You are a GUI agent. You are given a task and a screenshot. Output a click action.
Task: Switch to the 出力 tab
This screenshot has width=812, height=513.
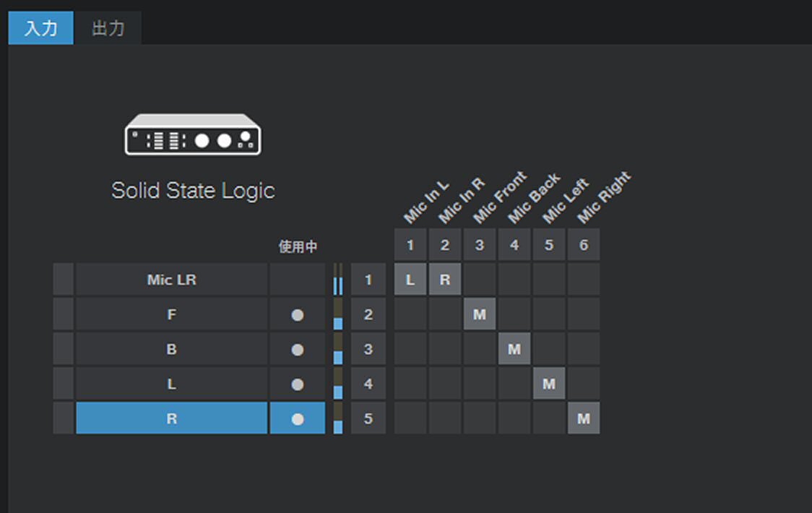point(108,28)
